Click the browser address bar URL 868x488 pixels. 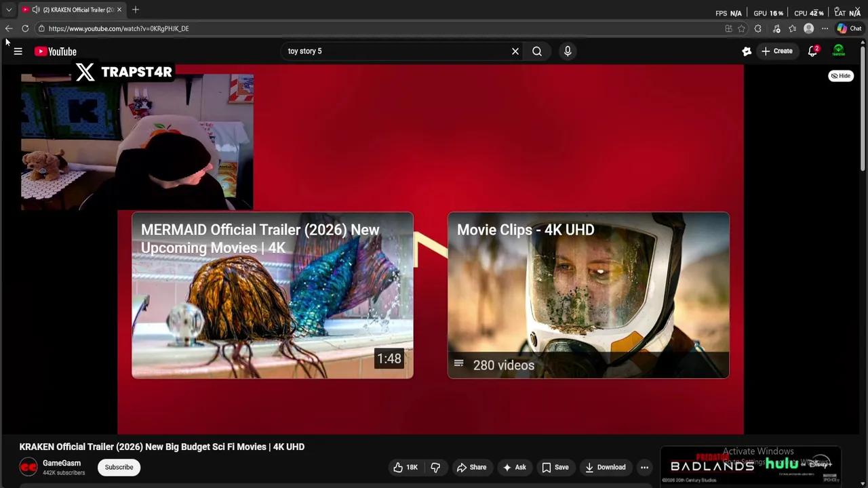pyautogui.click(x=119, y=28)
